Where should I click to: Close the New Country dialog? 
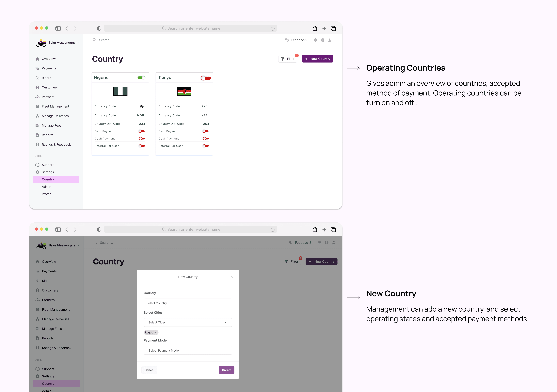tap(232, 277)
